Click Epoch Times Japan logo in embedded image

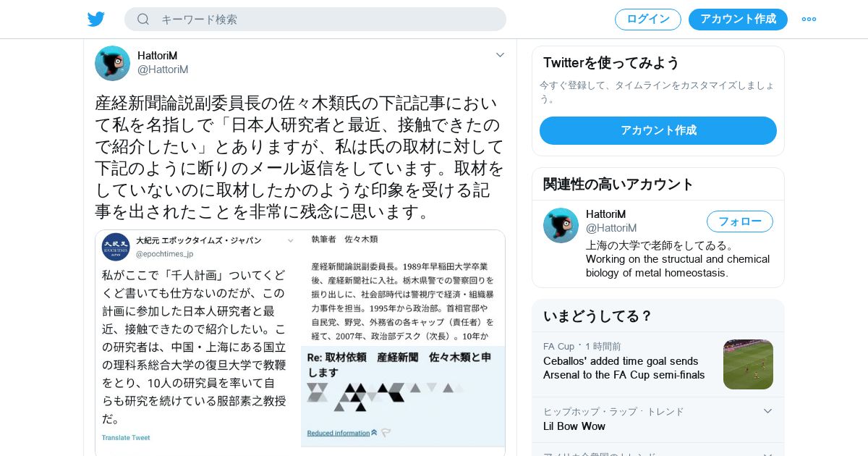(x=116, y=247)
